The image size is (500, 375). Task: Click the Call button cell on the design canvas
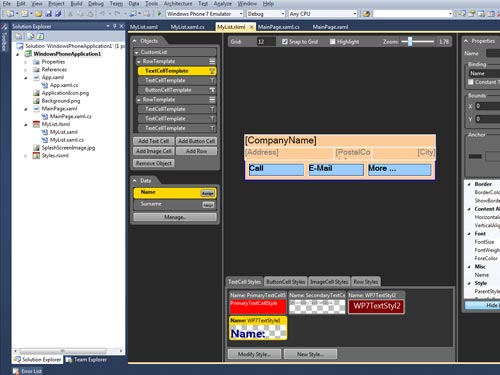click(x=276, y=169)
